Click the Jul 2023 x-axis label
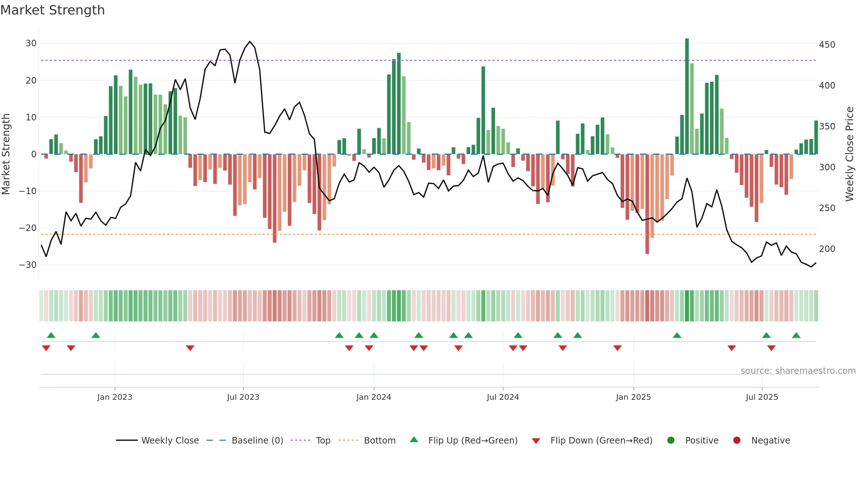The height and width of the screenshot is (488, 868). pos(243,397)
